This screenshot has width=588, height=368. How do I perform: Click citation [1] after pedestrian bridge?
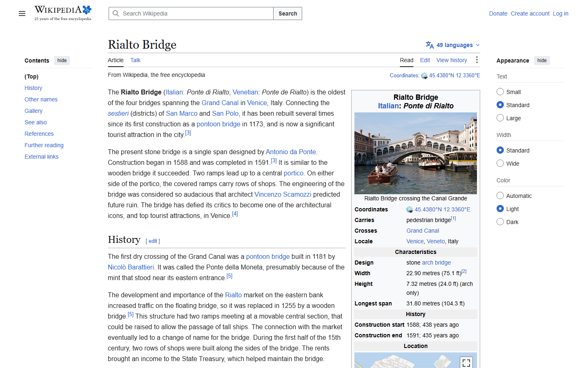pos(454,218)
